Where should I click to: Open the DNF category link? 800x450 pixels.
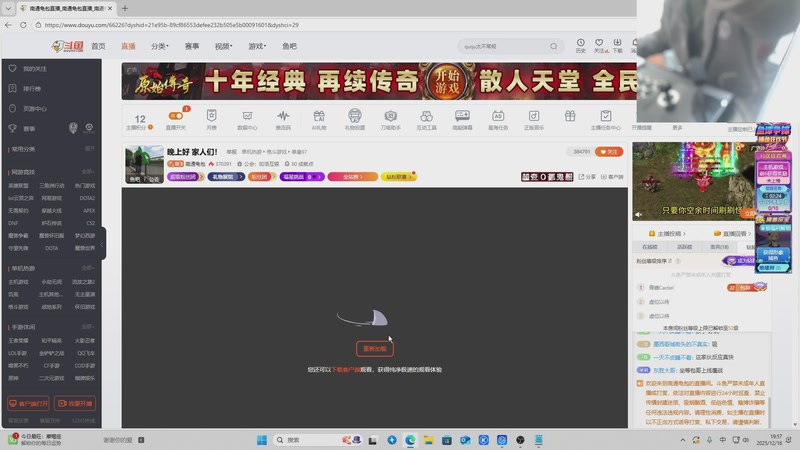click(x=13, y=223)
